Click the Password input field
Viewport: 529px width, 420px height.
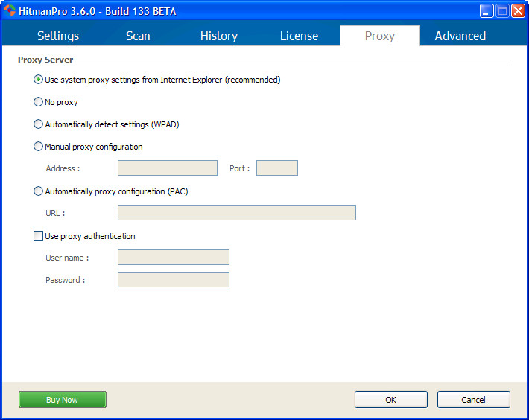pos(174,280)
